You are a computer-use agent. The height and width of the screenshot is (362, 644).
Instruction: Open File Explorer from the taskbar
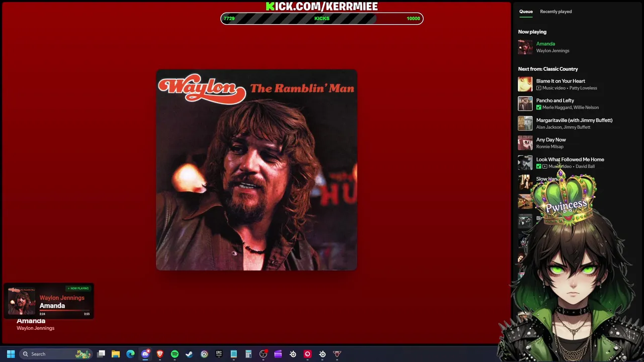(x=116, y=354)
